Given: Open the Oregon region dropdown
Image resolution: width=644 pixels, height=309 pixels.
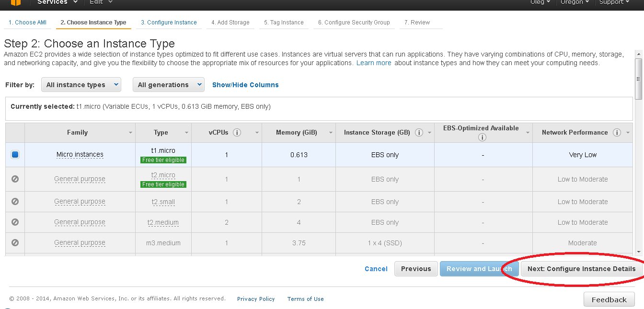Looking at the screenshot, I should 575,2.
